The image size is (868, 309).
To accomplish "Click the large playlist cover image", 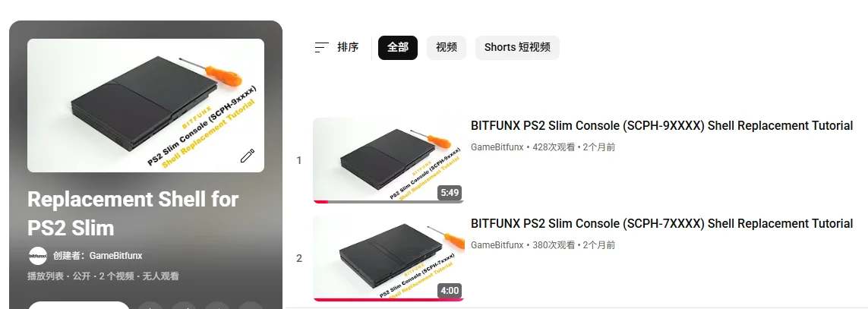I will coord(146,106).
